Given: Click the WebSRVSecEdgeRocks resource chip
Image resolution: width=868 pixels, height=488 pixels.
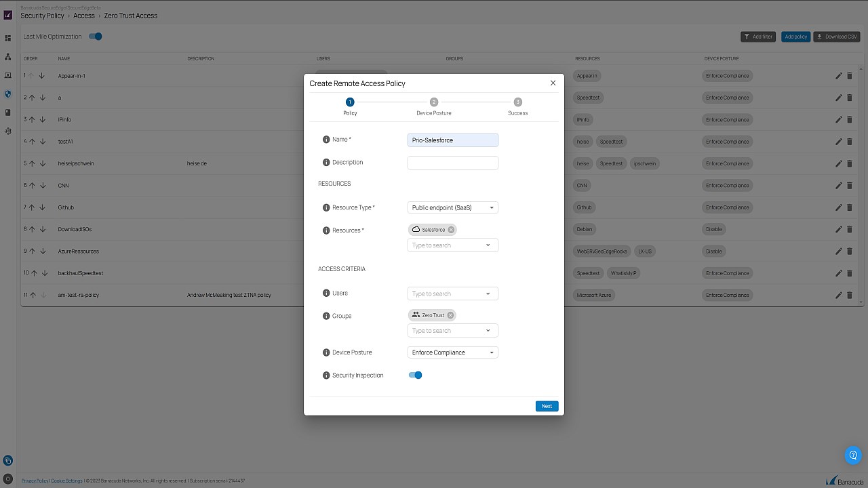Looking at the screenshot, I should [x=602, y=251].
